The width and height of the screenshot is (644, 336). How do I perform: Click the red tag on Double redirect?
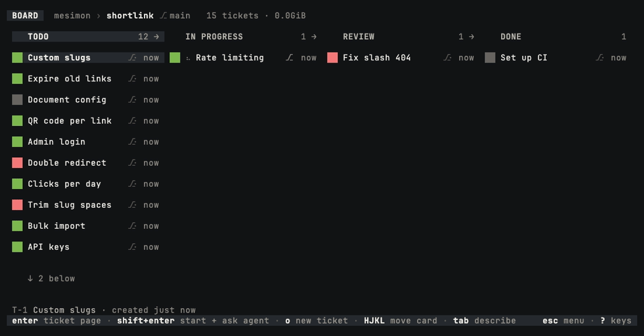click(x=17, y=162)
